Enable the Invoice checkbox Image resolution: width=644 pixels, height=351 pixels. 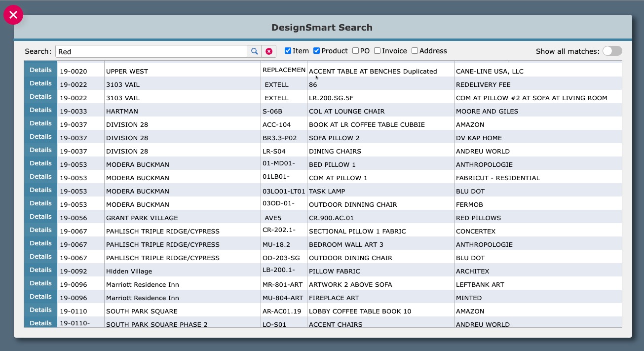click(377, 51)
